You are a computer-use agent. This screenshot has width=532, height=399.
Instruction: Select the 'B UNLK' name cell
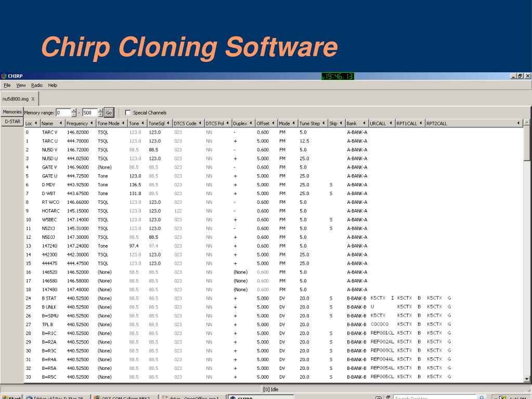[x=49, y=307]
